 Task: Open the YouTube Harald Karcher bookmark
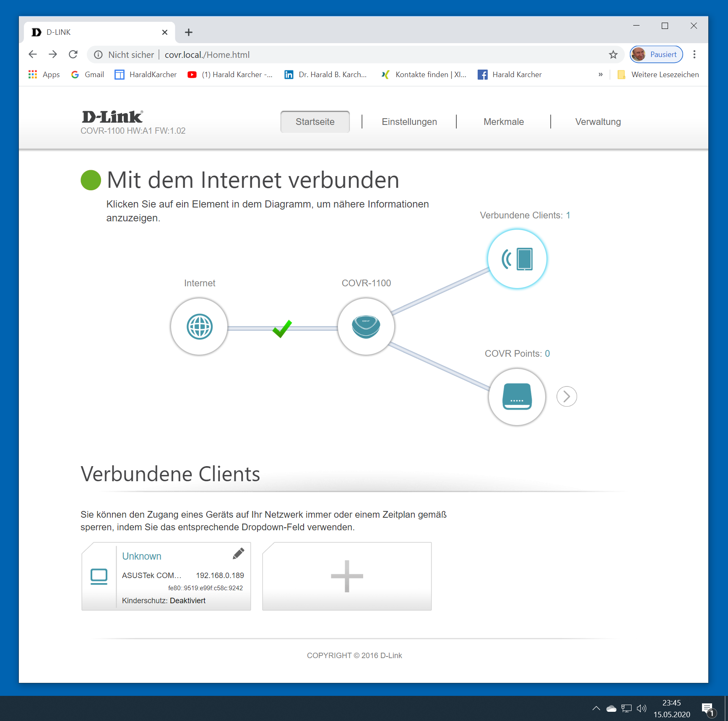230,75
